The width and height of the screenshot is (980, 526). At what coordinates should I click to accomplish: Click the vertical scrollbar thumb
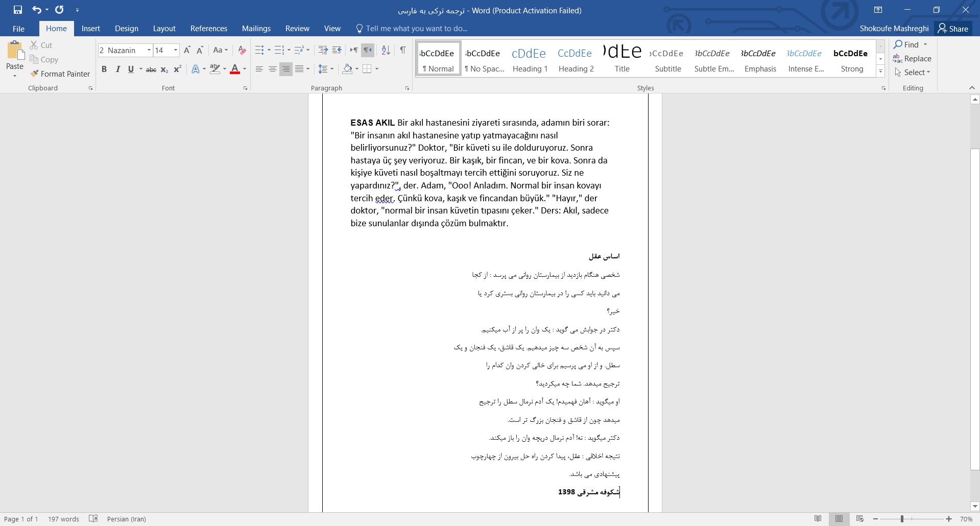974,308
